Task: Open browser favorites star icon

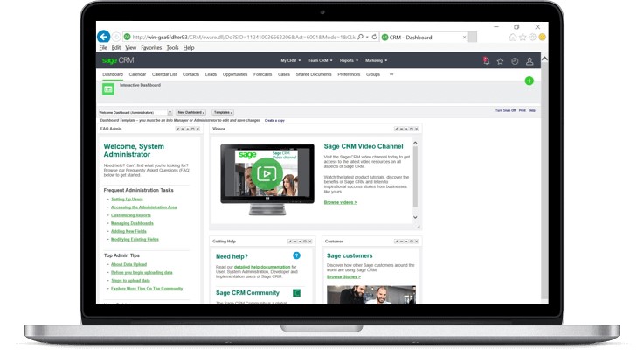Action: click(x=523, y=38)
